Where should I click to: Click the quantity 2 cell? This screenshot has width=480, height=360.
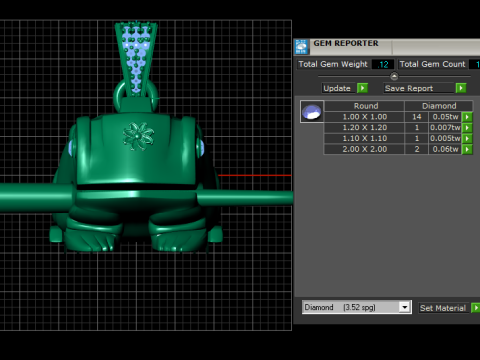pos(417,149)
